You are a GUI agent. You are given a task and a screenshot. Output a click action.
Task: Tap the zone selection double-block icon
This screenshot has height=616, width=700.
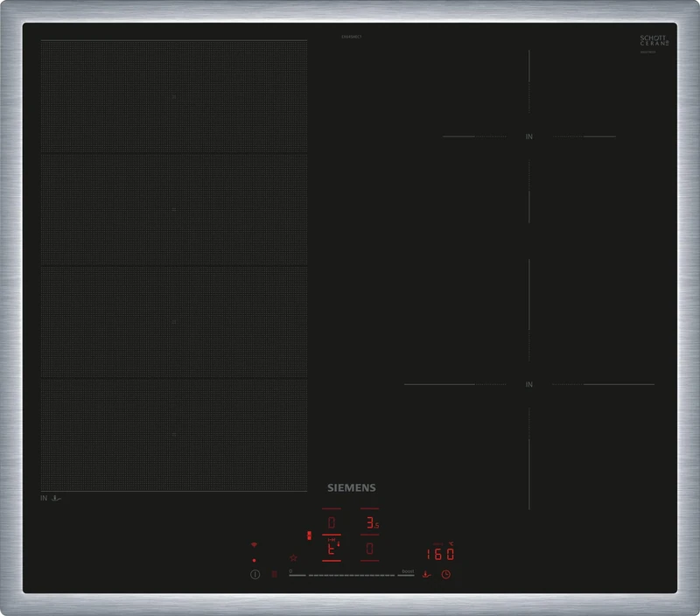pyautogui.click(x=308, y=535)
